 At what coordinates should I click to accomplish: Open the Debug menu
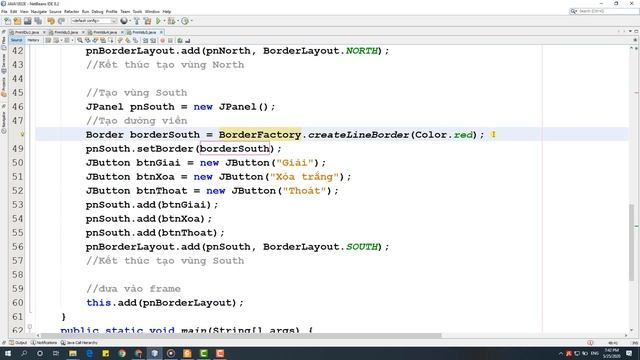(97, 11)
